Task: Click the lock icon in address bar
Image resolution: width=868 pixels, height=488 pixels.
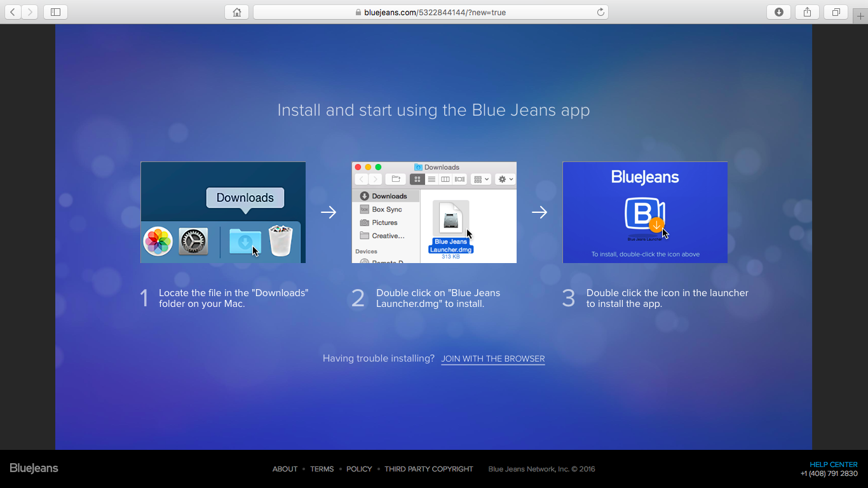Action: point(358,12)
